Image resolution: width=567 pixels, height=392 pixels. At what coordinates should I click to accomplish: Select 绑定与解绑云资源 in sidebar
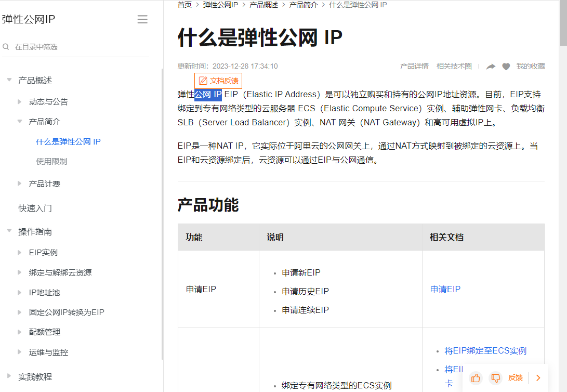tap(60, 272)
